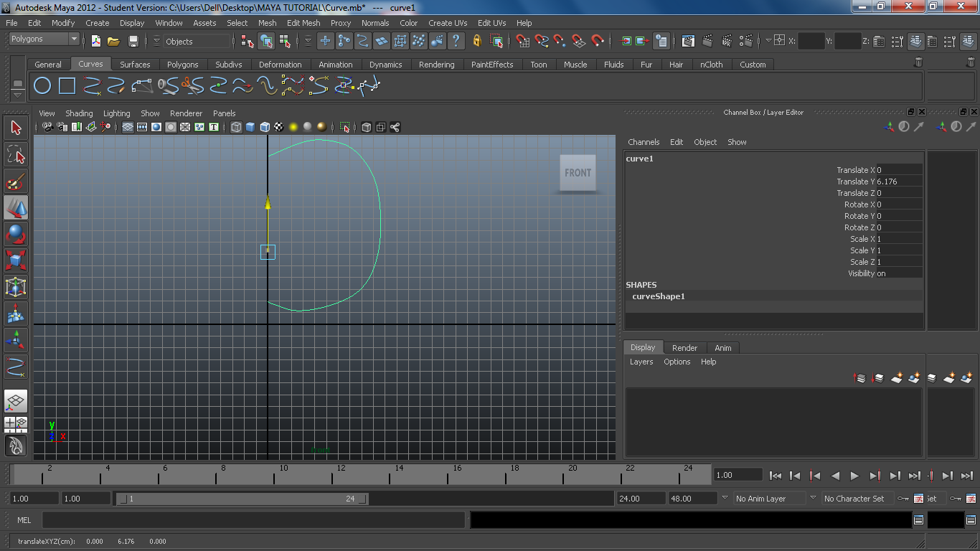Expand the No Character Set dropdown arrow

pyautogui.click(x=813, y=498)
